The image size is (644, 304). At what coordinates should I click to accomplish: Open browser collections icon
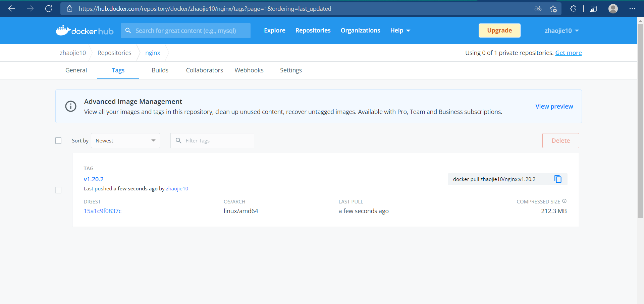point(593,9)
